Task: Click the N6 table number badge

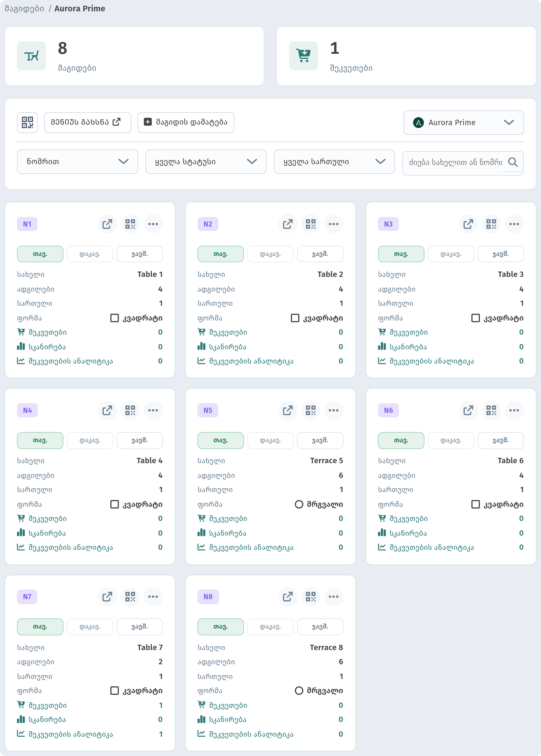Action: 388,410
